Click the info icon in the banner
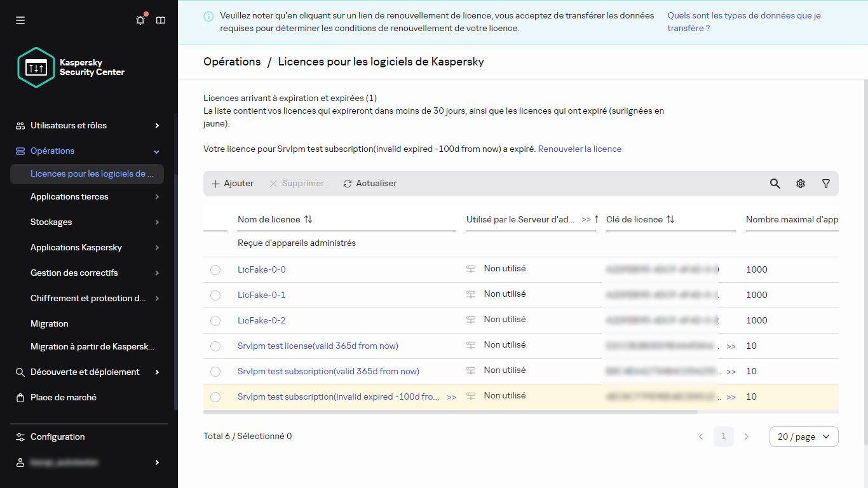 [208, 16]
